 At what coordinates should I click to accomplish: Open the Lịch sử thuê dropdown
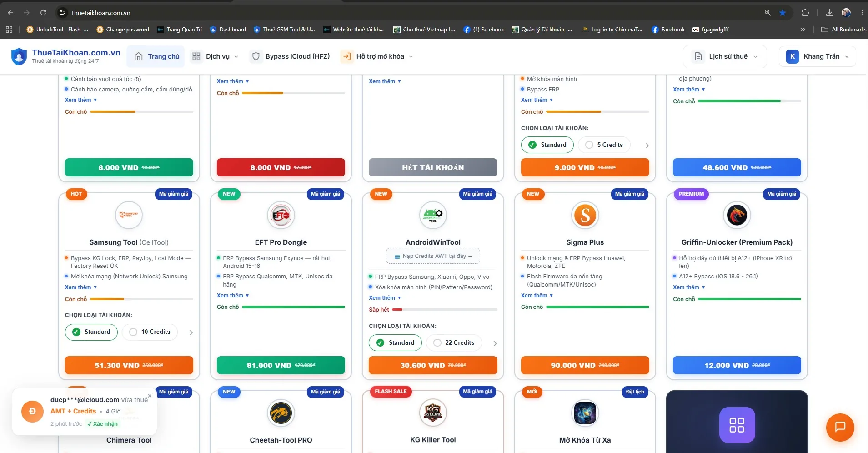coord(725,56)
